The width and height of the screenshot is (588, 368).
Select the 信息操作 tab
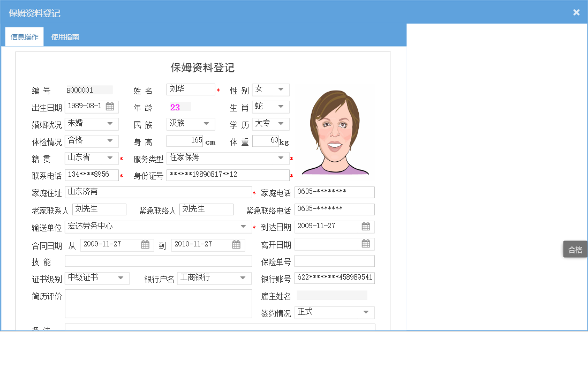[x=24, y=36]
